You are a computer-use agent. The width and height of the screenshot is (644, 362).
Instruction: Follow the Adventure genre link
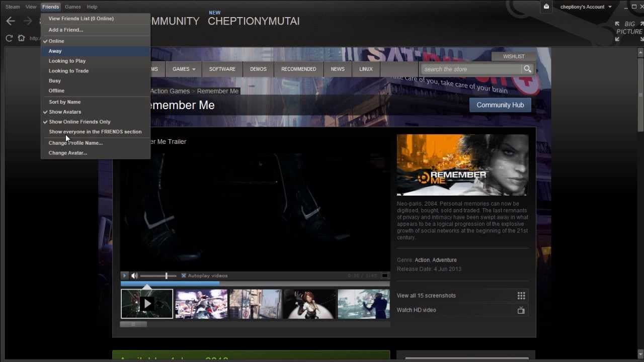tap(445, 260)
